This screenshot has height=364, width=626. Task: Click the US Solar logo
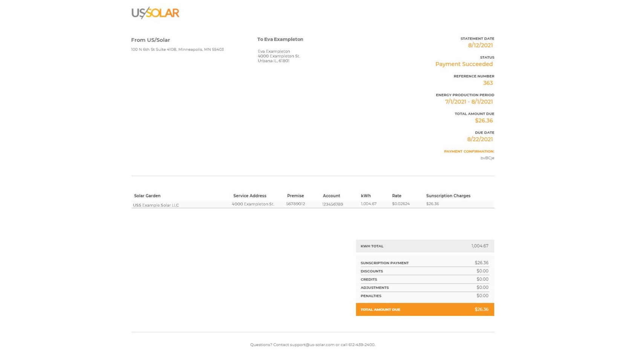coord(155,13)
